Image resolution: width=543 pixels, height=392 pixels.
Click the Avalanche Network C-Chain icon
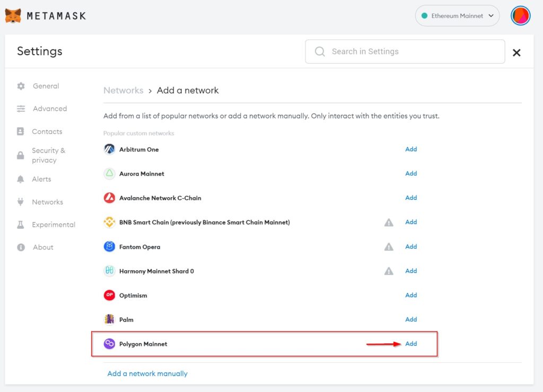click(109, 198)
